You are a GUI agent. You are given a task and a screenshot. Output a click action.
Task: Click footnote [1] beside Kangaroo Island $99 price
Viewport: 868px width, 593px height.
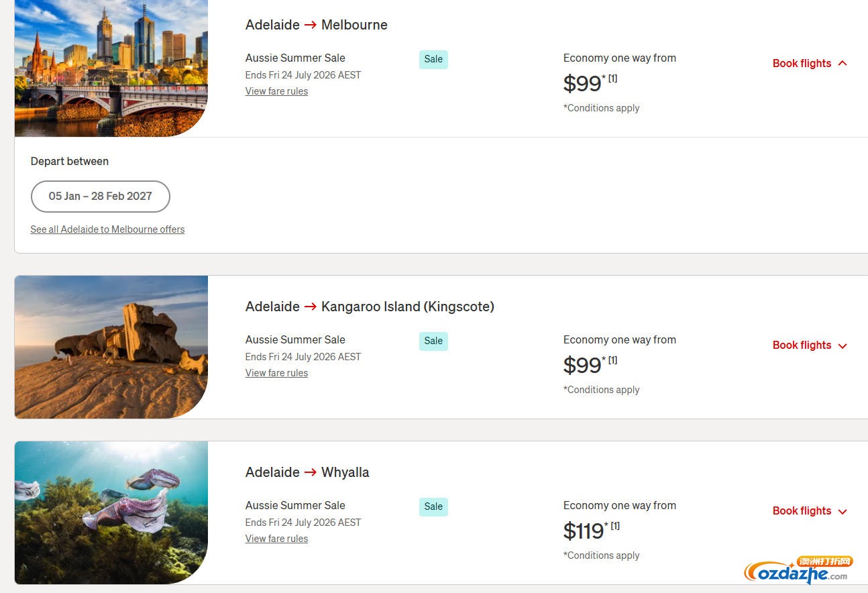click(x=612, y=360)
